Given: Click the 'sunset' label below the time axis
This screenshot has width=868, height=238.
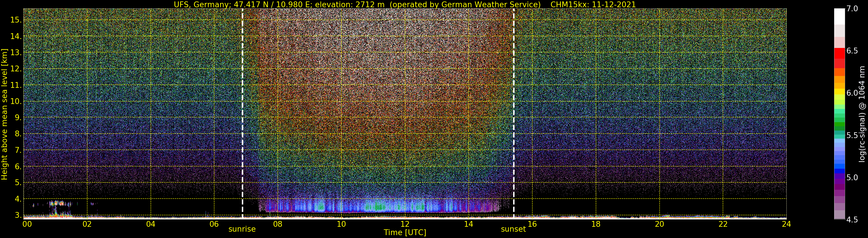Looking at the screenshot, I should click(513, 229).
